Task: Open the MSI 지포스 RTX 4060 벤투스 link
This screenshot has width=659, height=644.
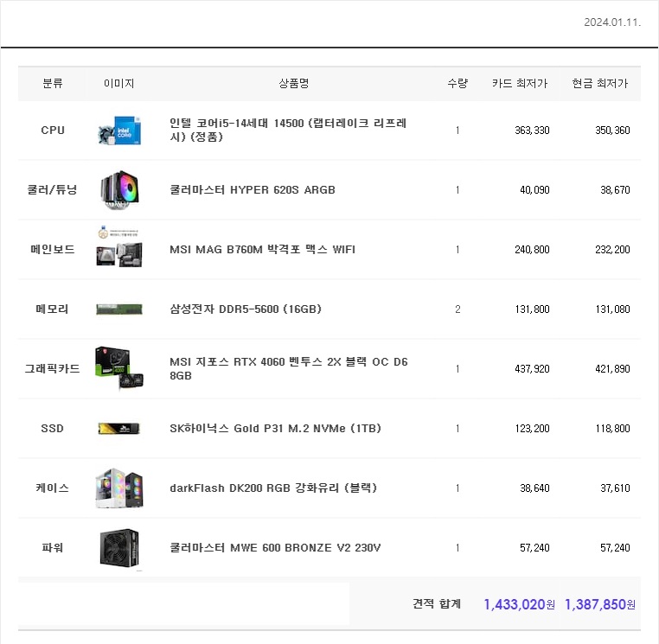Action: point(289,368)
